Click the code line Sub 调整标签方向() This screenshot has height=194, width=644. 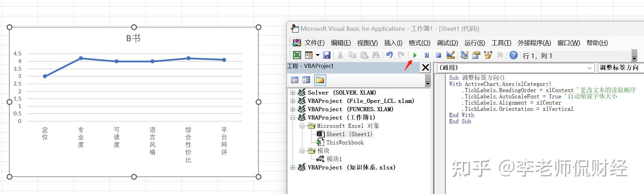click(x=477, y=78)
